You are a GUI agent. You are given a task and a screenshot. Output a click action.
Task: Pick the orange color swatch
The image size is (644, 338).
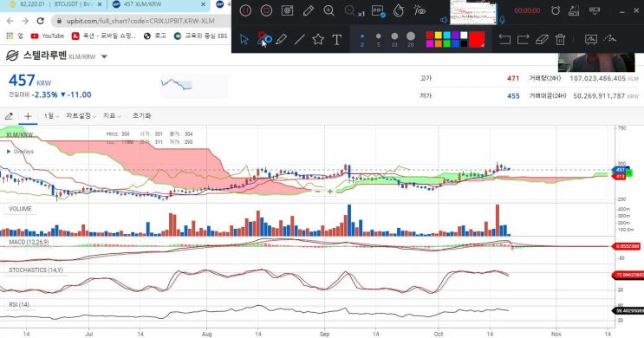tap(439, 43)
